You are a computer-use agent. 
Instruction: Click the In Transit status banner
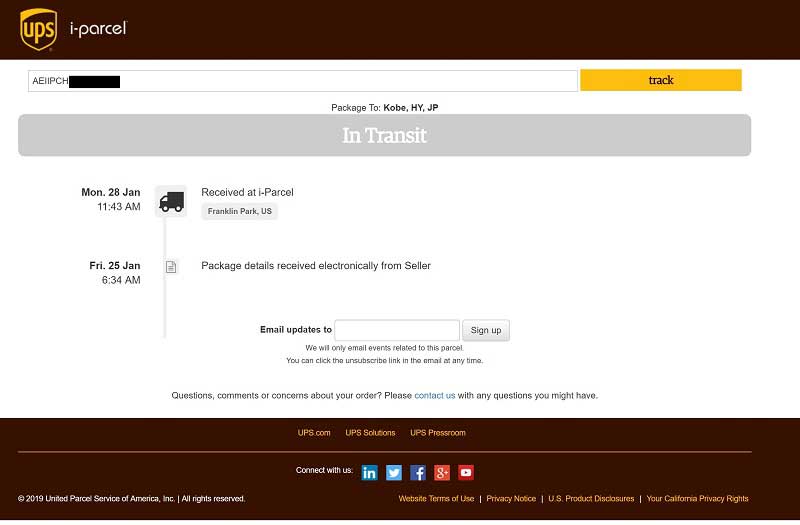pyautogui.click(x=384, y=135)
